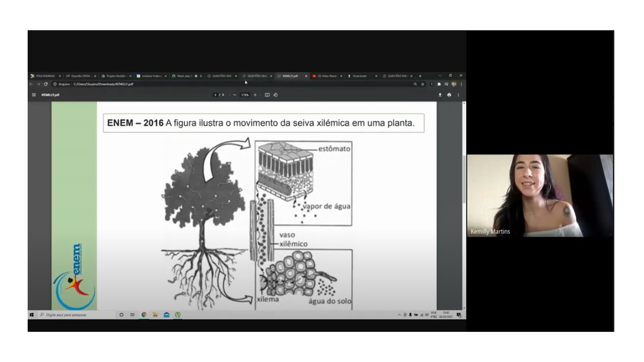Reload the current page

click(x=46, y=84)
